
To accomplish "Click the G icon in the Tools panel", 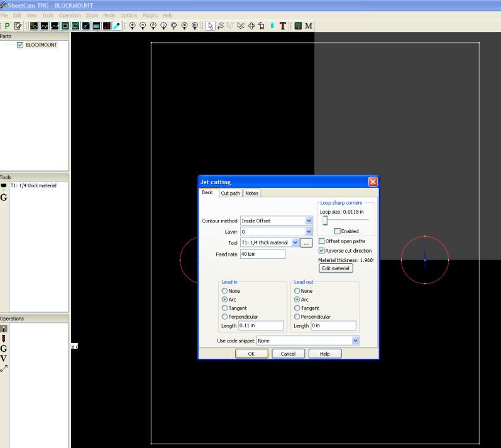I will click(4, 197).
